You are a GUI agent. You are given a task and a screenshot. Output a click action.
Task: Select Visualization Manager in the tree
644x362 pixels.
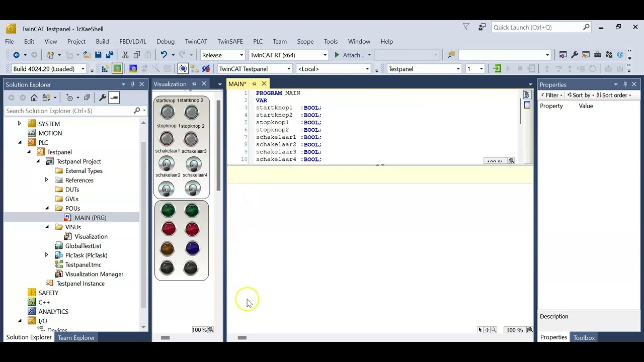click(x=94, y=274)
